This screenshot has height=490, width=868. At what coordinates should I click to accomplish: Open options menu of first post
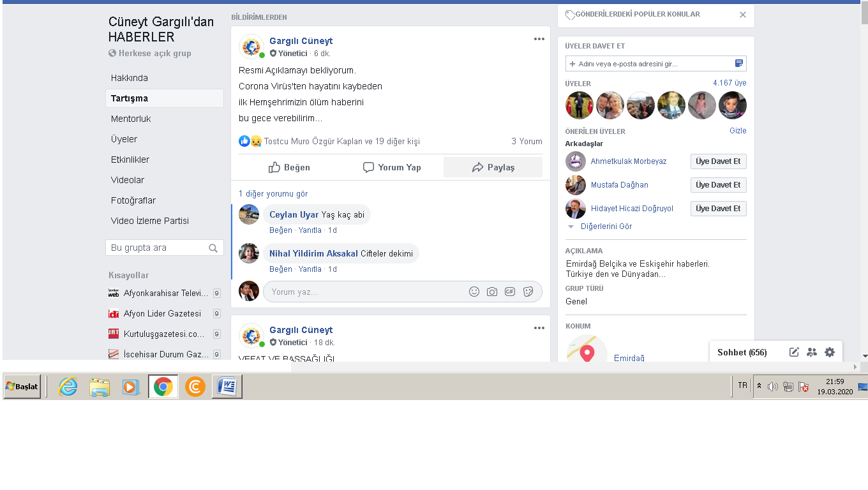539,40
